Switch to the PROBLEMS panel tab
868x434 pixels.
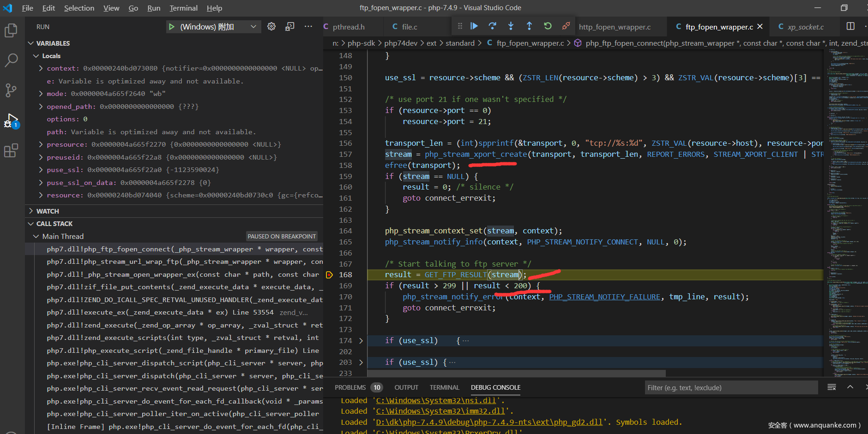tap(350, 387)
